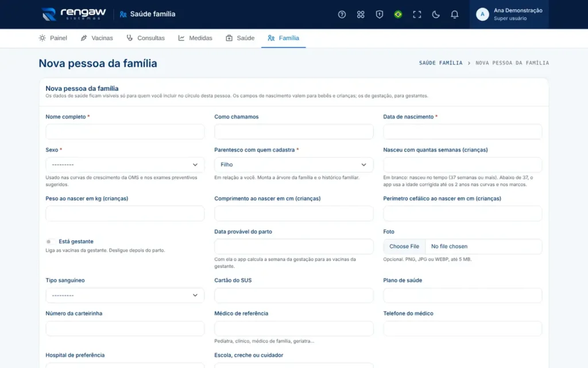Click the Nasceu com quantas semanas field
The width and height of the screenshot is (588, 368).
[462, 165]
